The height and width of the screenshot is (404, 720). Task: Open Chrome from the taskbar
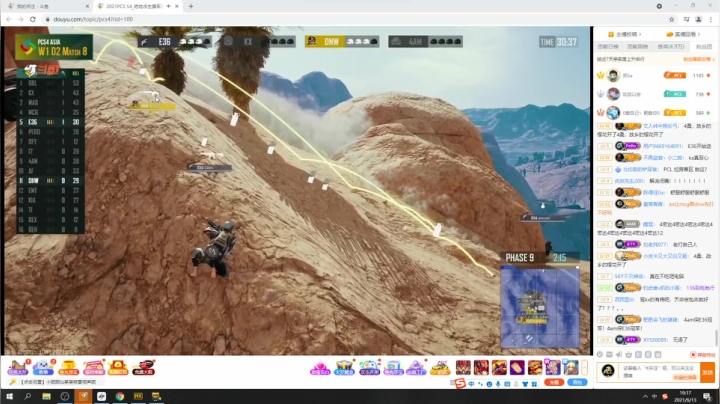pos(120,396)
